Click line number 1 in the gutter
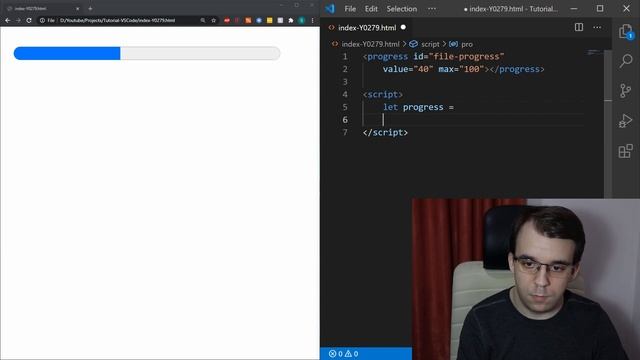This screenshot has height=360, width=640. pos(345,56)
